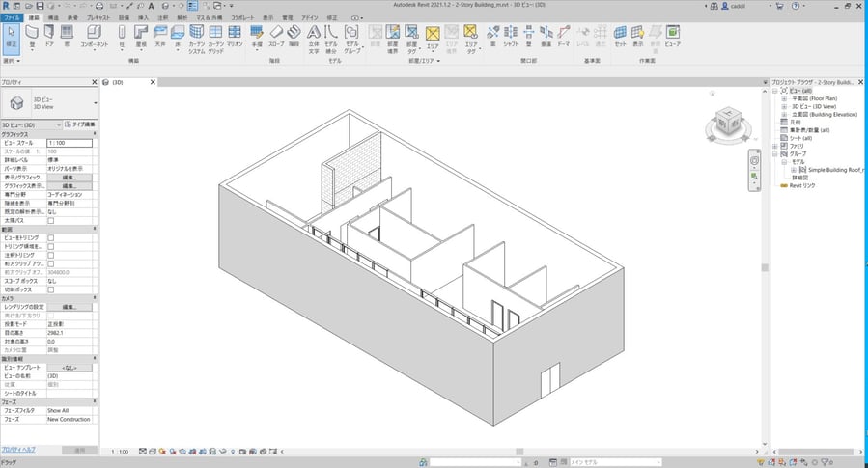The image size is (868, 468).
Task: Switch to the Structure (構造) ribbon tab
Action: click(x=53, y=17)
